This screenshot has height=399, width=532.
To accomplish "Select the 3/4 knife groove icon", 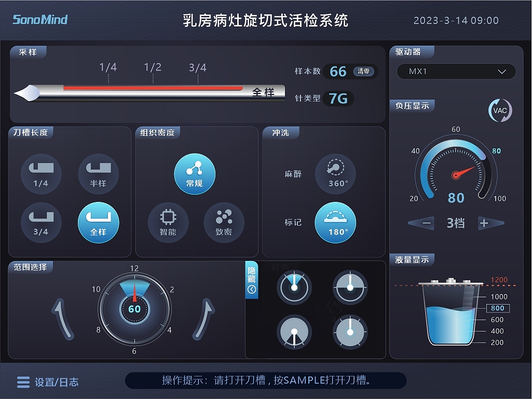I will 40,222.
